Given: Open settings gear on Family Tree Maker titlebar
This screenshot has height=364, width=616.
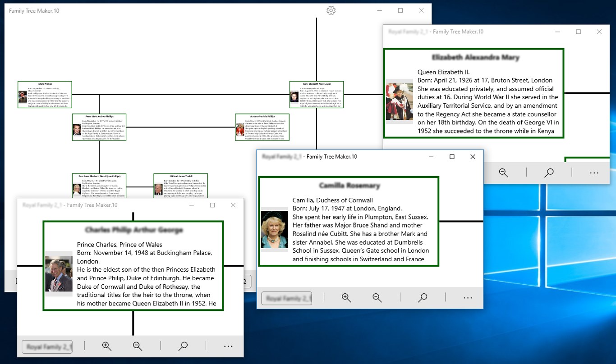Looking at the screenshot, I should click(x=331, y=10).
